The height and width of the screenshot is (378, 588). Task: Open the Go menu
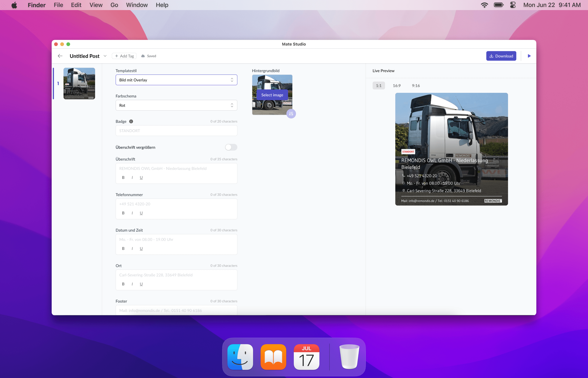coord(114,5)
